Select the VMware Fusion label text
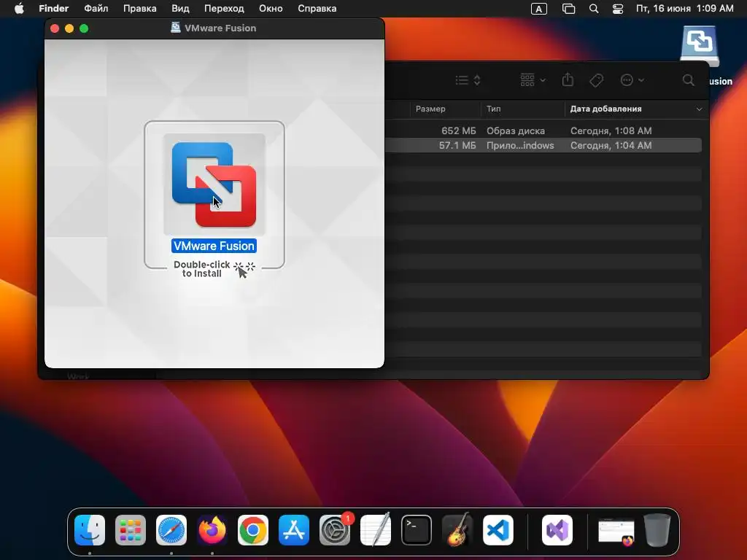Image resolution: width=747 pixels, height=560 pixels. [214, 246]
